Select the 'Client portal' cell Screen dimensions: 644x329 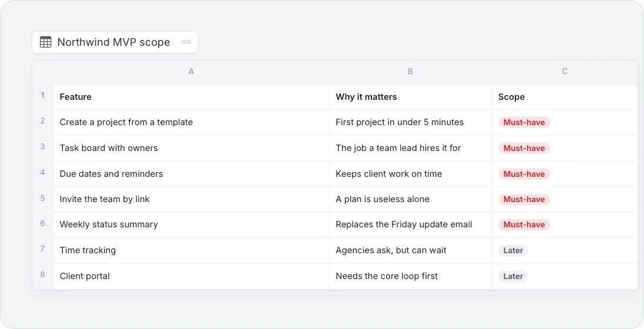pyautogui.click(x=192, y=277)
